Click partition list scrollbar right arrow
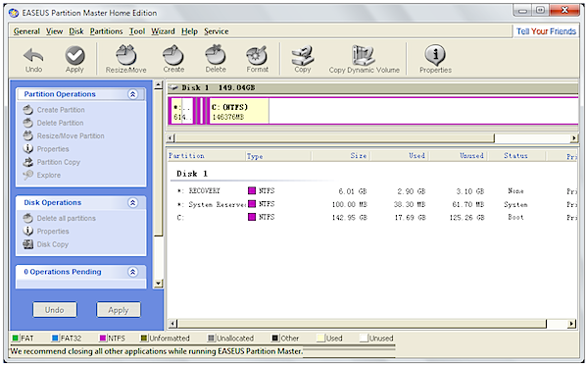Viewport: 588px width, 367px height. (x=571, y=324)
